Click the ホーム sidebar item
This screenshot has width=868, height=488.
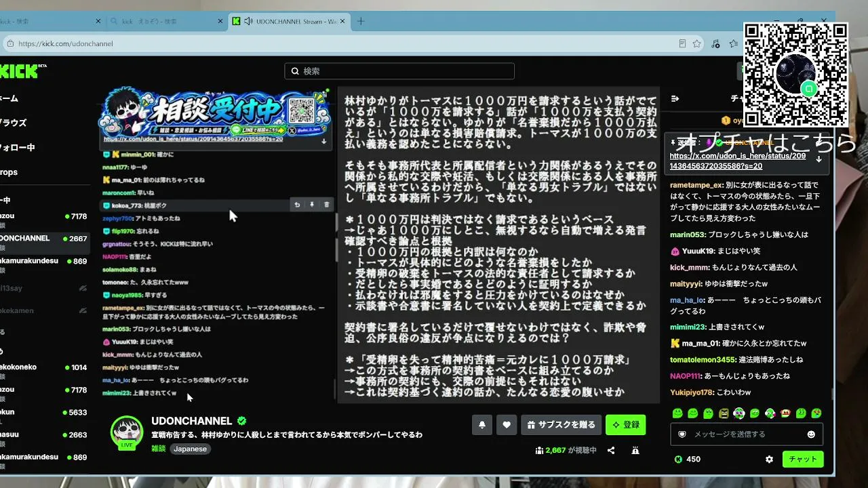coord(9,98)
